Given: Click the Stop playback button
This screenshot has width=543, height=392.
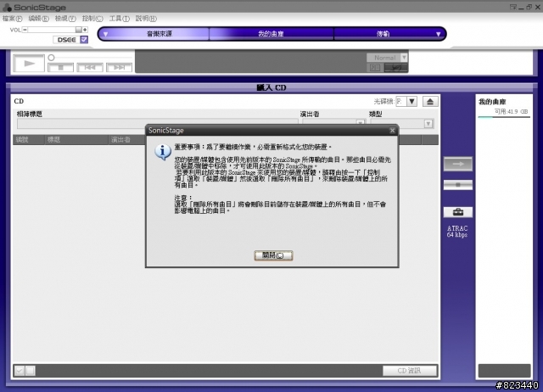Looking at the screenshot, I should [x=60, y=67].
